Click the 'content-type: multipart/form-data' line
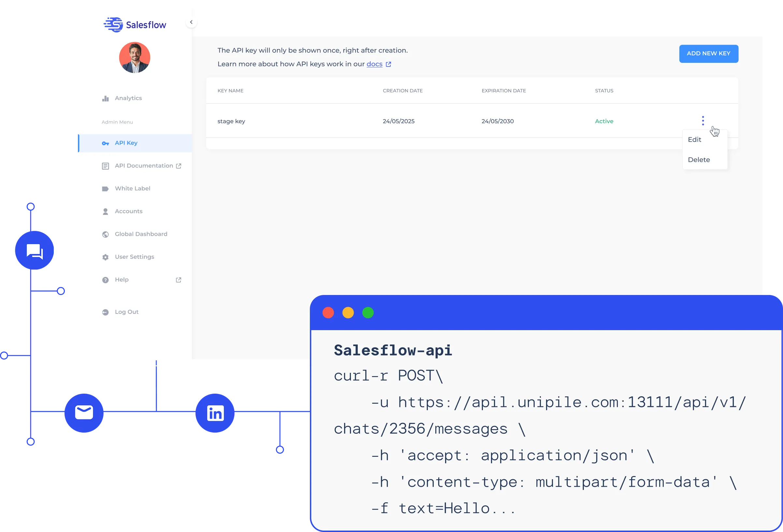783x532 pixels. tap(554, 483)
